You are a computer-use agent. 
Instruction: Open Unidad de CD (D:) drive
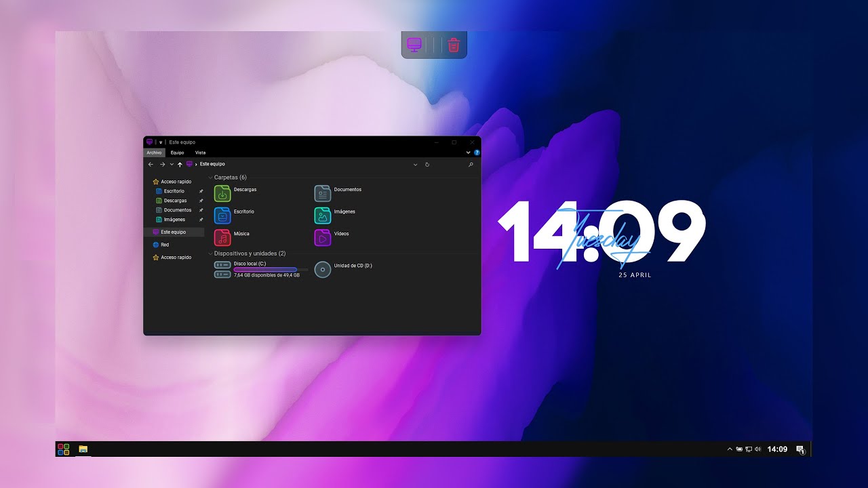click(323, 269)
